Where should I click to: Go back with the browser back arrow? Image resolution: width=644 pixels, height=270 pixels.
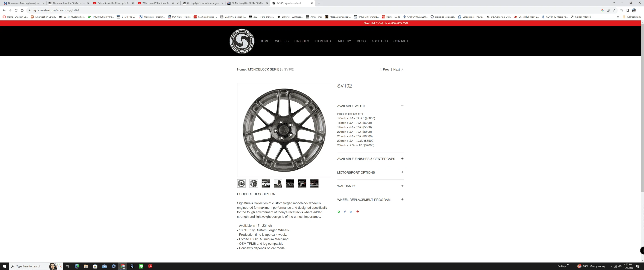point(4,10)
